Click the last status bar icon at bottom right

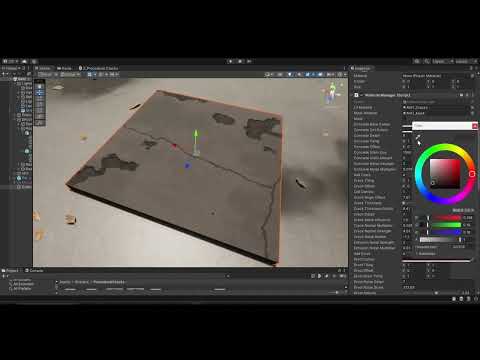click(475, 299)
